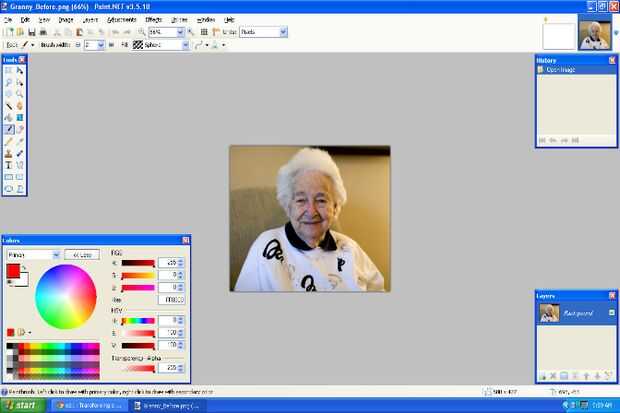Image resolution: width=620 pixels, height=413 pixels.
Task: Select the Rounded Rectangle tool
Action: (x=19, y=177)
